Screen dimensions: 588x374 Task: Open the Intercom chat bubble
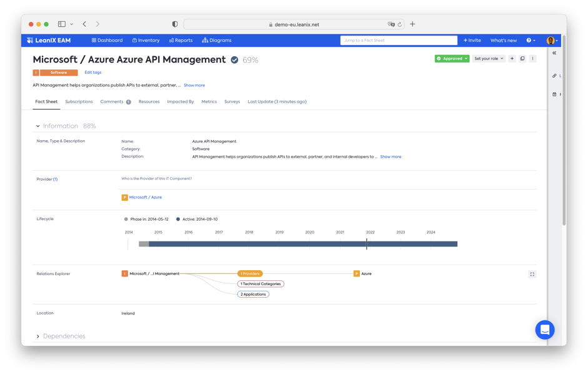(x=544, y=330)
